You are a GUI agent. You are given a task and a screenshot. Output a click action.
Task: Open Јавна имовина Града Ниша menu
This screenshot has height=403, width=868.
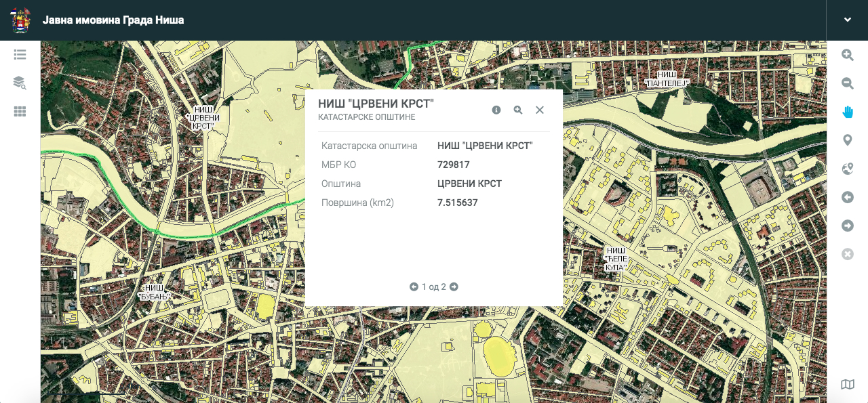(114, 20)
